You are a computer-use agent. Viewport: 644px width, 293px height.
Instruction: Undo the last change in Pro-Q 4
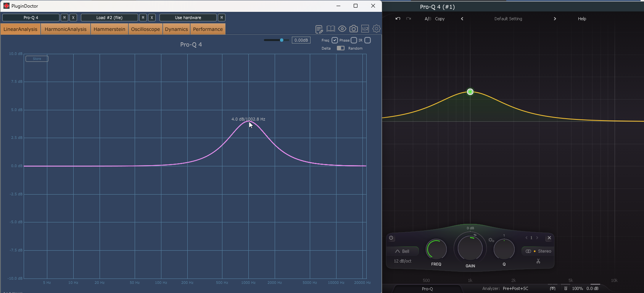click(x=398, y=19)
